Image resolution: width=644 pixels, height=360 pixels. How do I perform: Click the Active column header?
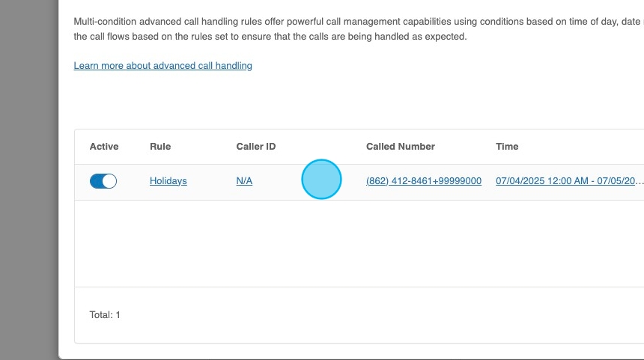pyautogui.click(x=104, y=147)
